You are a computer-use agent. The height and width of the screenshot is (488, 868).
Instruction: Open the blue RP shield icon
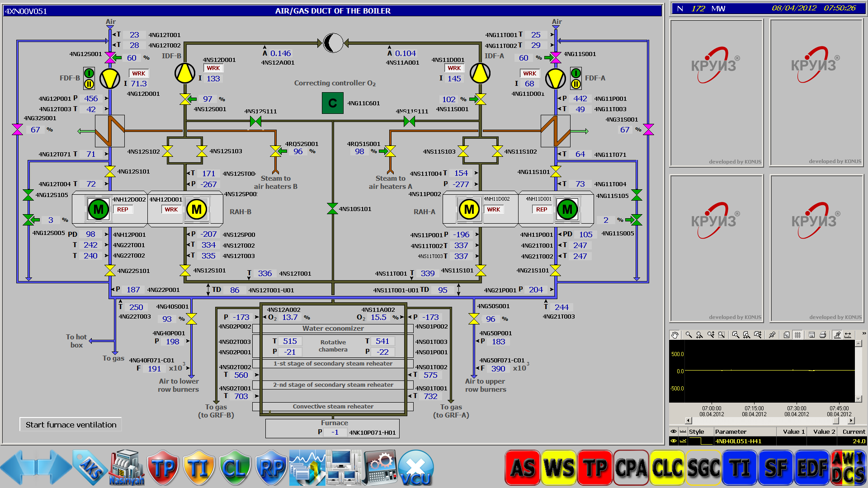click(x=271, y=468)
